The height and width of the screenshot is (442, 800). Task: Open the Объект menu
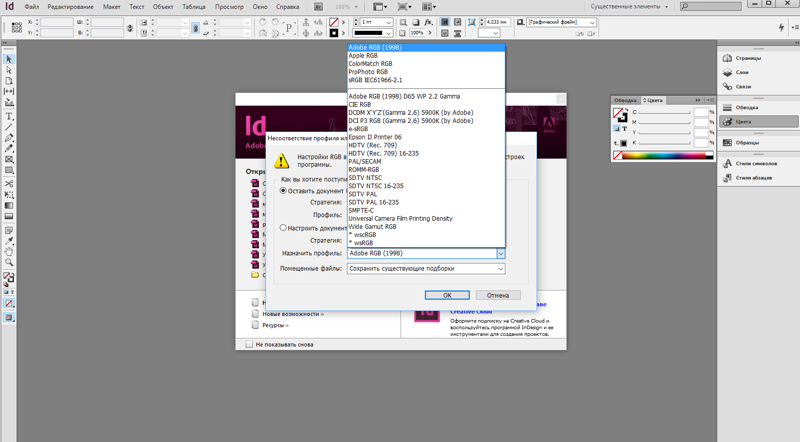click(163, 7)
